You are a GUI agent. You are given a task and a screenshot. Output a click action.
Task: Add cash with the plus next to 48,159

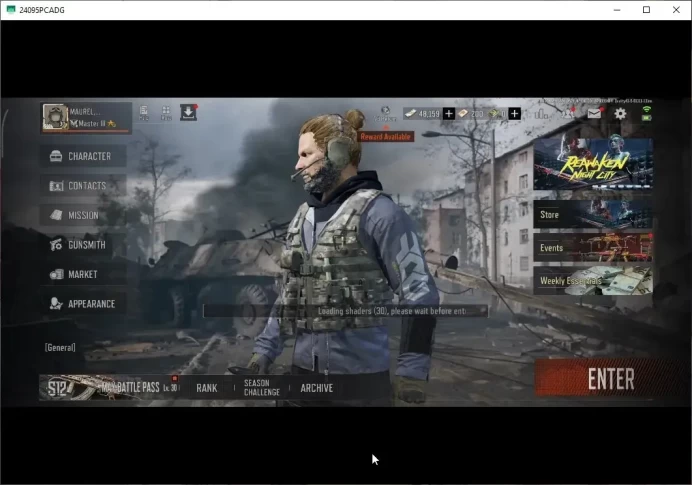point(449,114)
